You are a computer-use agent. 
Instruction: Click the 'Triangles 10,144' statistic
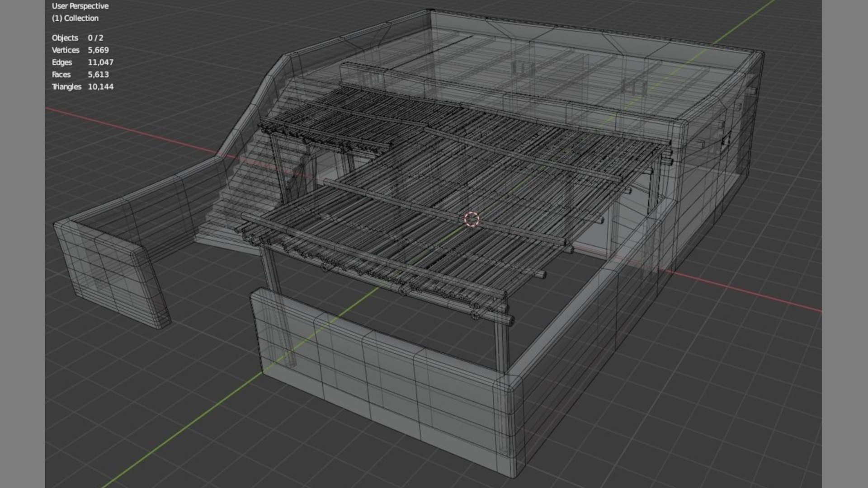click(x=82, y=87)
